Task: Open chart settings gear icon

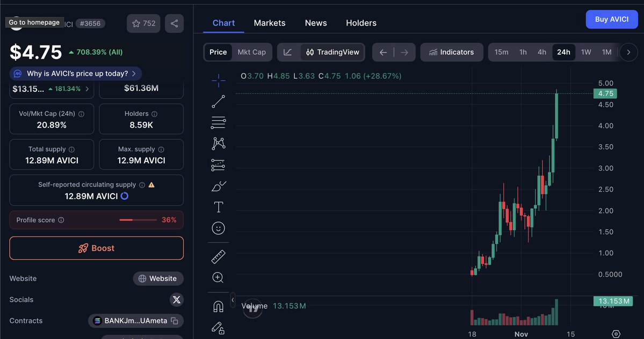Action: 616,334
